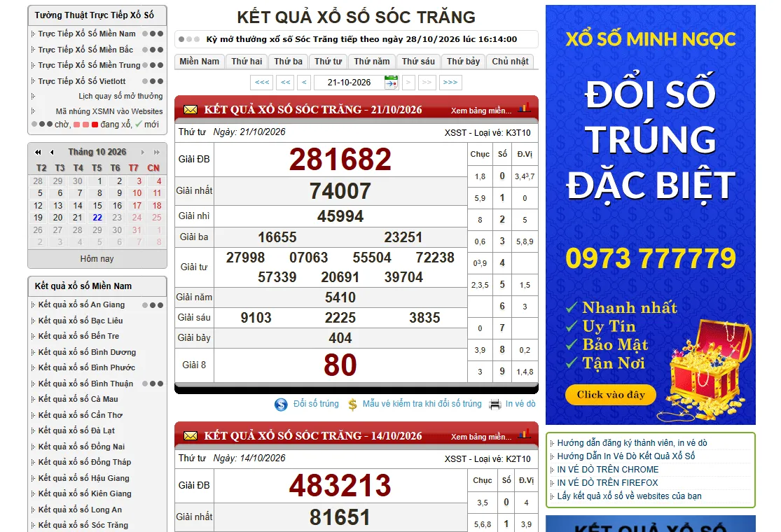Jump back with the << button
Screen dimensions: 781x532
click(x=285, y=82)
